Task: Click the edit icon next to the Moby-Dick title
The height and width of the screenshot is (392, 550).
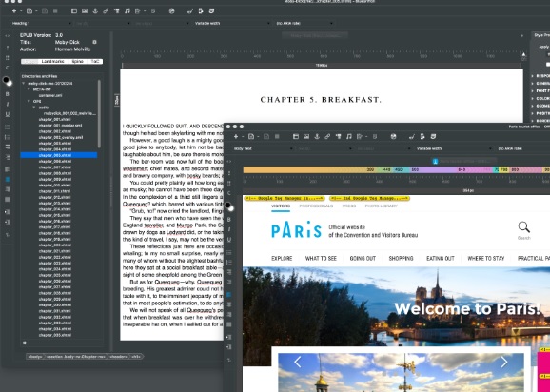Action: point(94,42)
